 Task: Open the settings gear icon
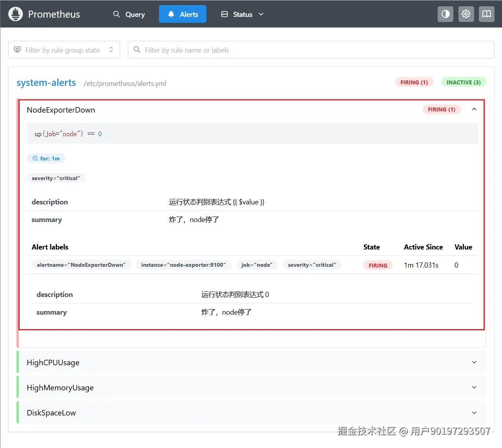pyautogui.click(x=466, y=14)
